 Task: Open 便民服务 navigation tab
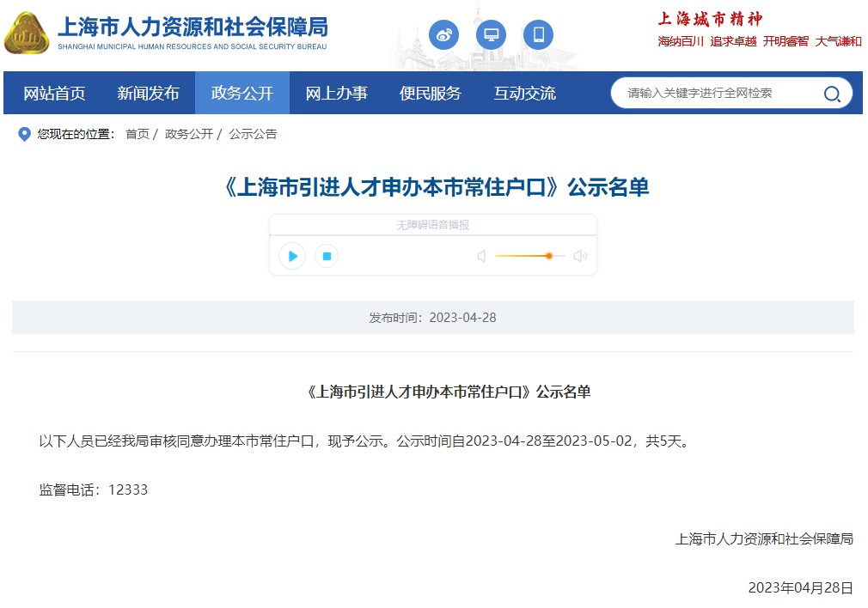tap(430, 93)
